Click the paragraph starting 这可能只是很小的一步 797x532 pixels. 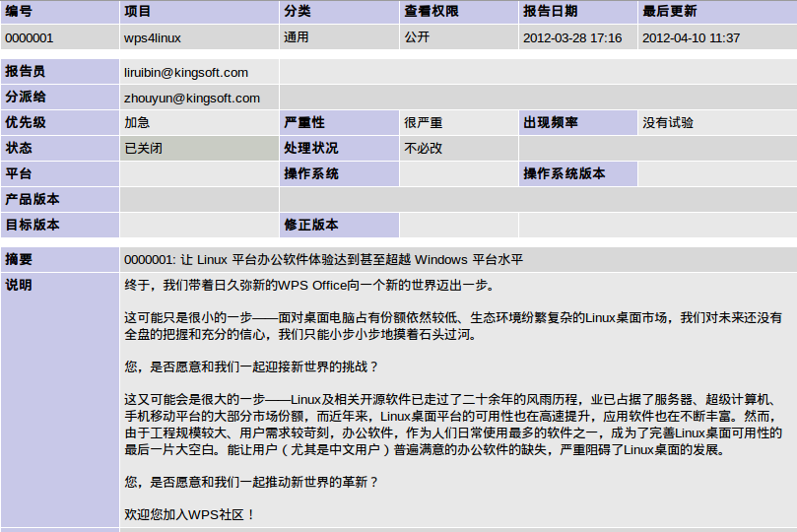pos(453,326)
